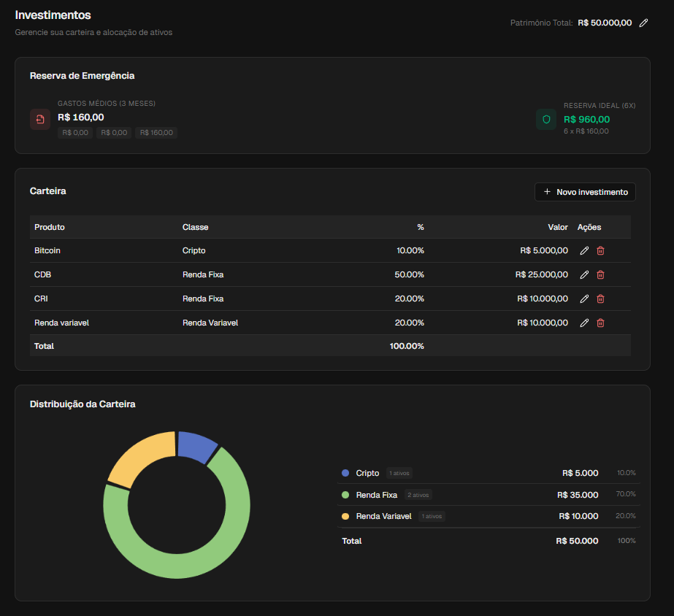674x616 pixels.
Task: Click the R$ 160,00 monthly expense chip
Action: tap(156, 133)
